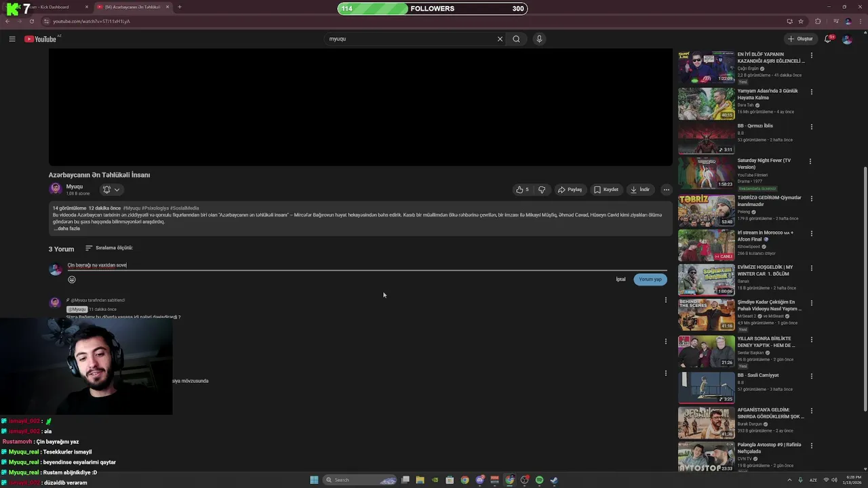This screenshot has width=868, height=488.
Task: Open the irl stream in Morocco thumbnail
Action: (706, 245)
